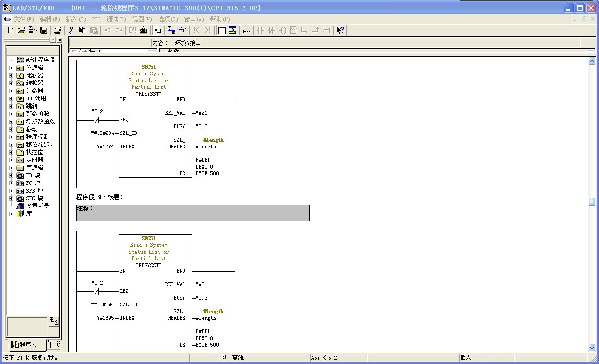Click the side panel dropdown arrow button
This screenshot has height=364, width=599.
pyautogui.click(x=53, y=40)
